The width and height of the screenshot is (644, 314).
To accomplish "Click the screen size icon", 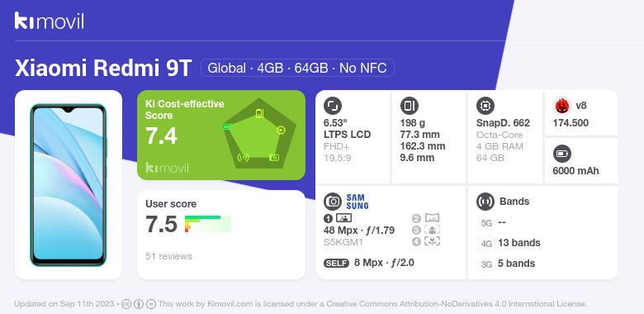I will [332, 106].
